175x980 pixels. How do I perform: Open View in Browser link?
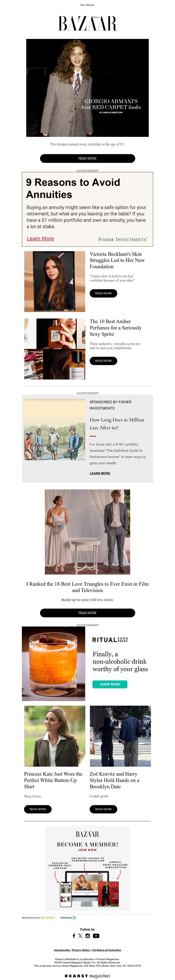(x=87, y=5)
